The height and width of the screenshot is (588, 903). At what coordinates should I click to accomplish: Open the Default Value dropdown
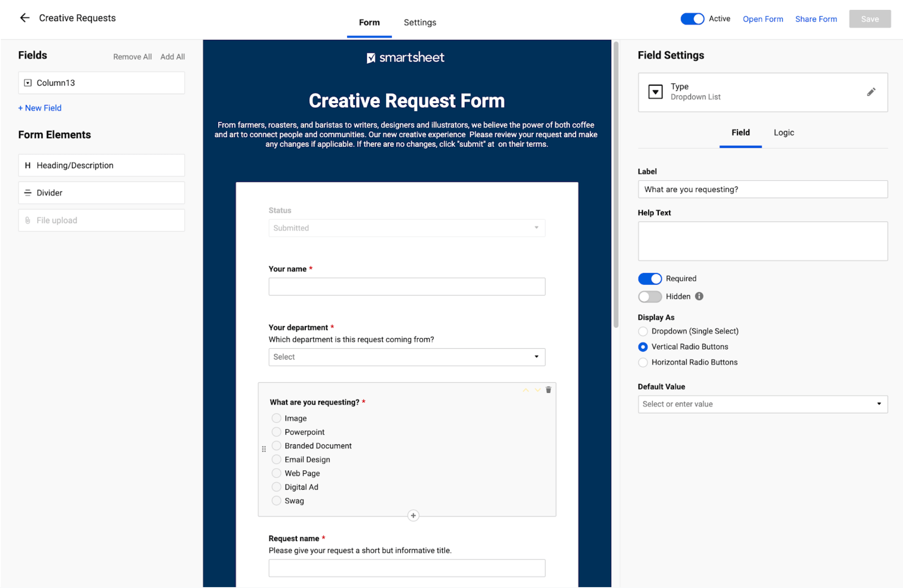762,404
